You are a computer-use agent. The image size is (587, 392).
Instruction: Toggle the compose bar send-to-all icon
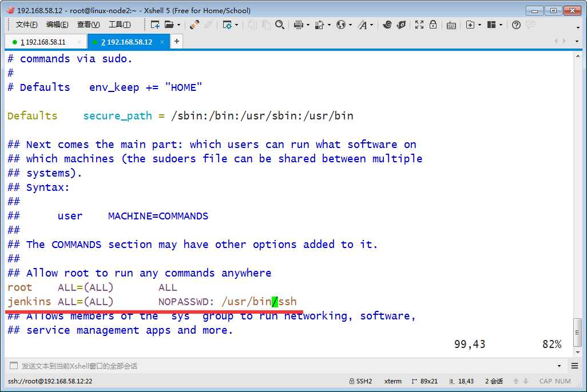click(x=14, y=366)
